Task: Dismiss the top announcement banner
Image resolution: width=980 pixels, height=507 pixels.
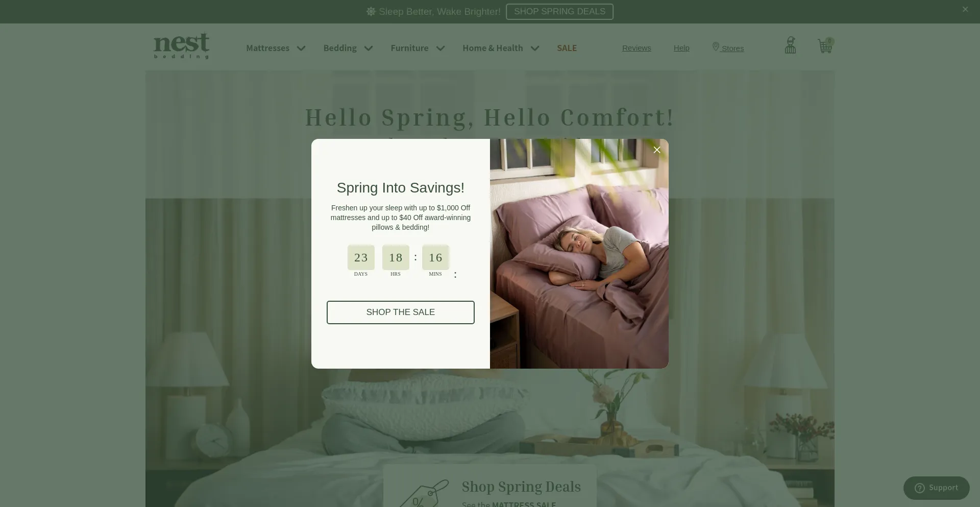Action: (965, 9)
